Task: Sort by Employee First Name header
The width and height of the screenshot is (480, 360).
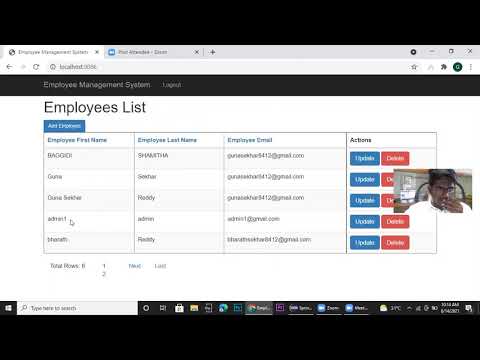Action: click(x=77, y=140)
